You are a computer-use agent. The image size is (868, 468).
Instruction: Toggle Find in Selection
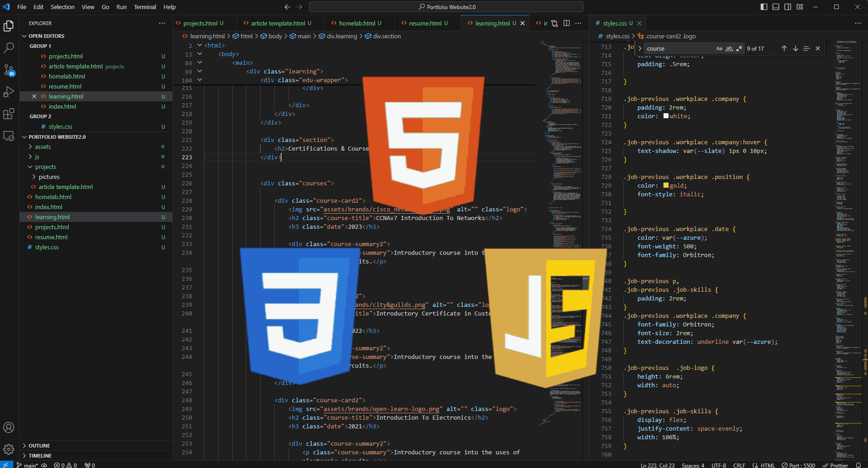coord(807,48)
